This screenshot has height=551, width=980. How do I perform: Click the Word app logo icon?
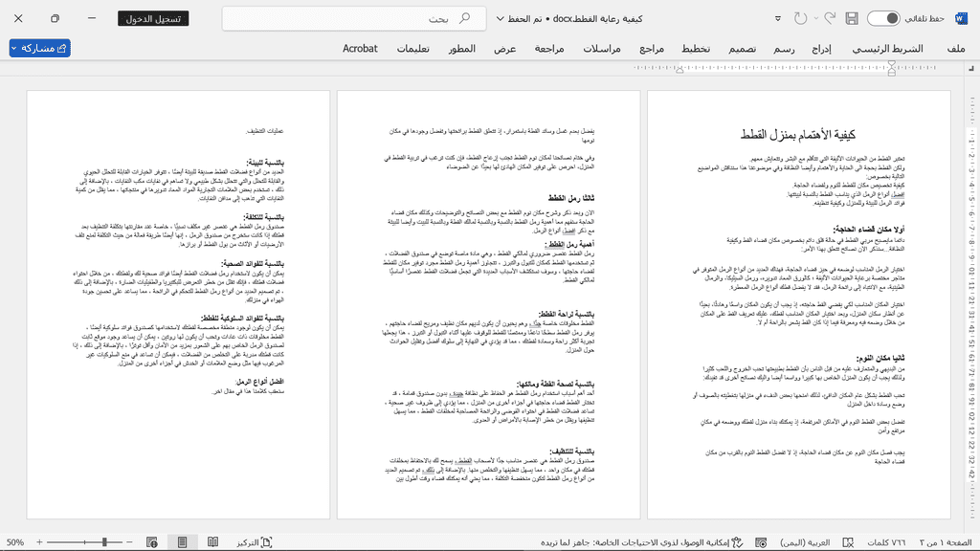click(x=961, y=19)
